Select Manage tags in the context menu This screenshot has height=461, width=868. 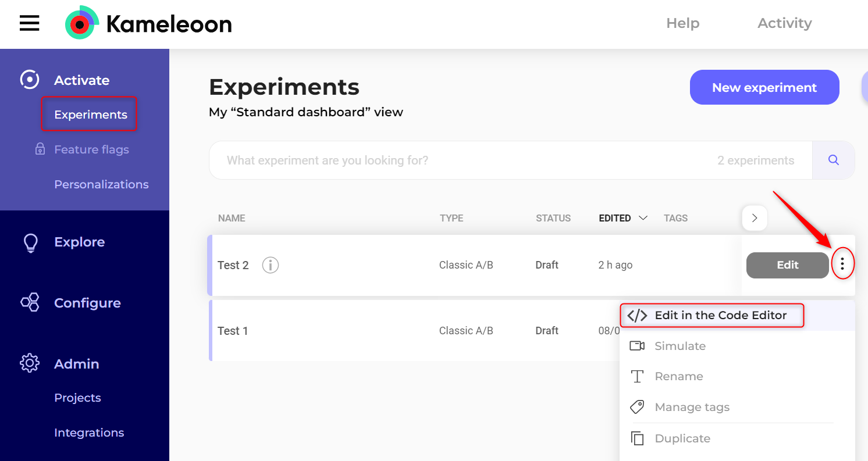(x=692, y=407)
